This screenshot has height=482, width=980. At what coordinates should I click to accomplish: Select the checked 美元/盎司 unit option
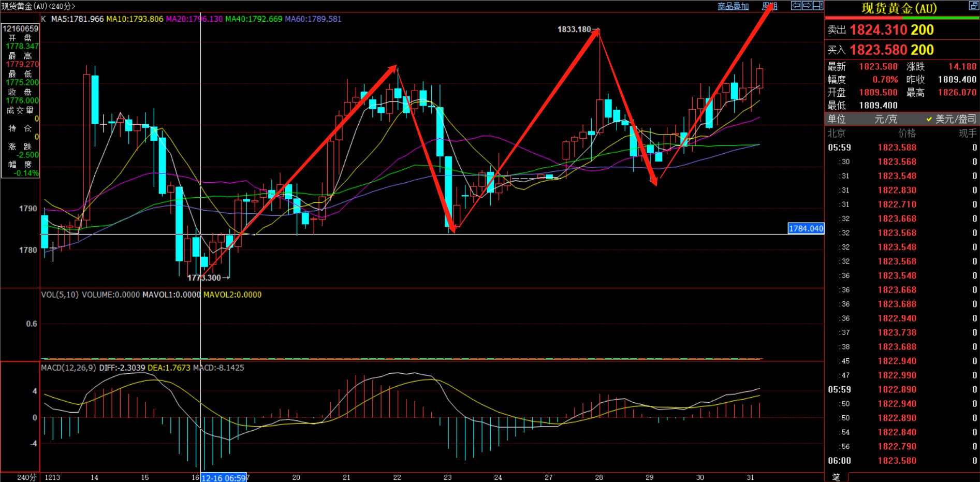(x=951, y=119)
